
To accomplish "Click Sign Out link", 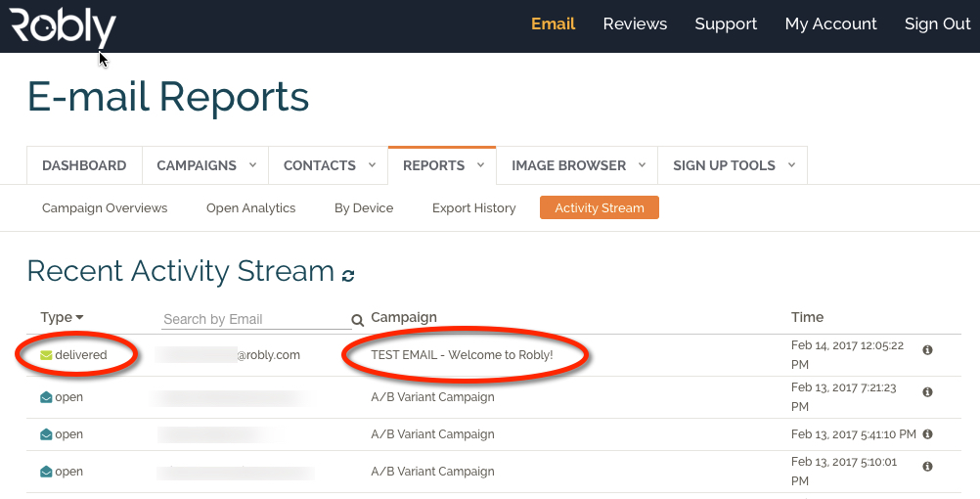I will click(x=938, y=23).
